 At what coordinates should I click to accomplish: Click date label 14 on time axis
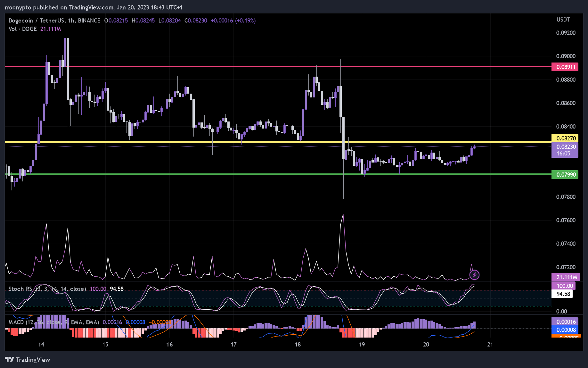(41, 344)
